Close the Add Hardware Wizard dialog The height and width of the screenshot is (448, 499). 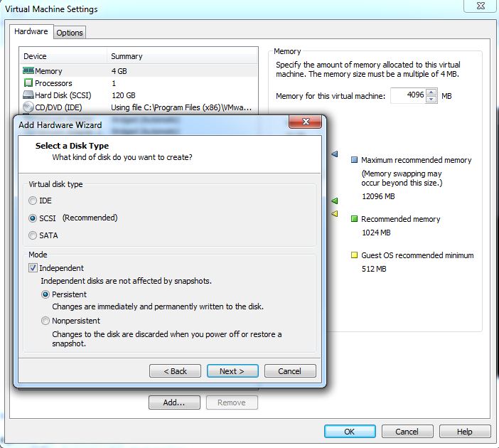pos(306,124)
